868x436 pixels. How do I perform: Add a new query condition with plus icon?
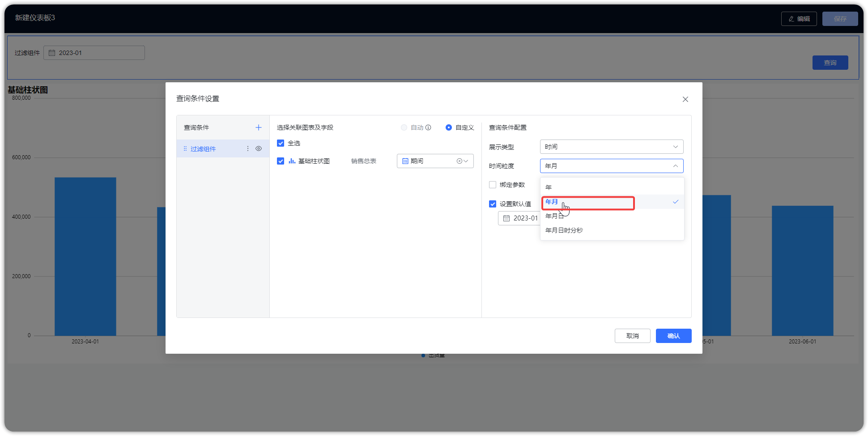click(258, 127)
